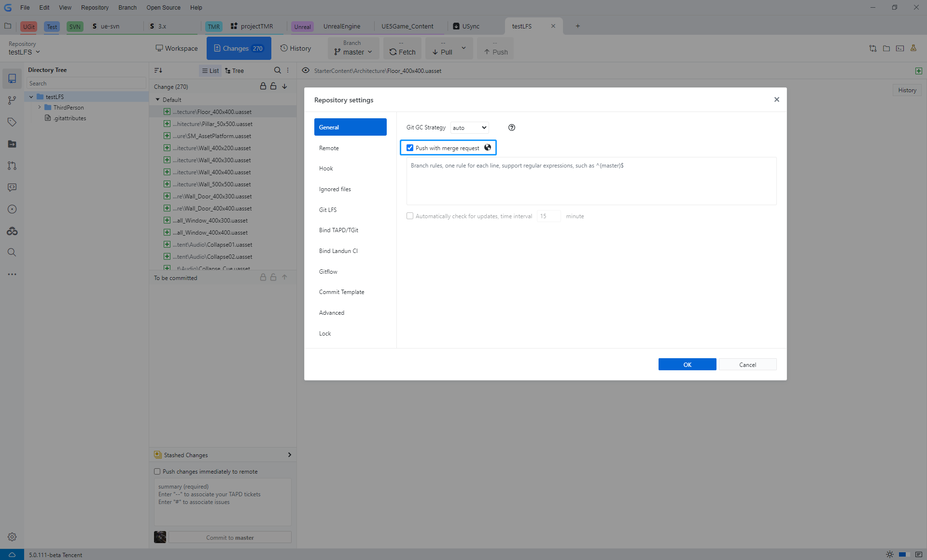Expand the ThirdPerson folder
This screenshot has width=927, height=560.
40,107
